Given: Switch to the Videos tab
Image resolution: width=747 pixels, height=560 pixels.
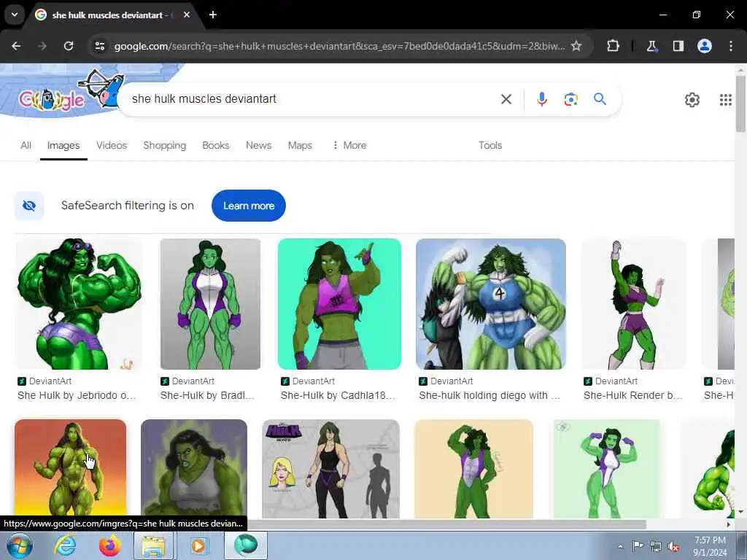Looking at the screenshot, I should pyautogui.click(x=112, y=145).
